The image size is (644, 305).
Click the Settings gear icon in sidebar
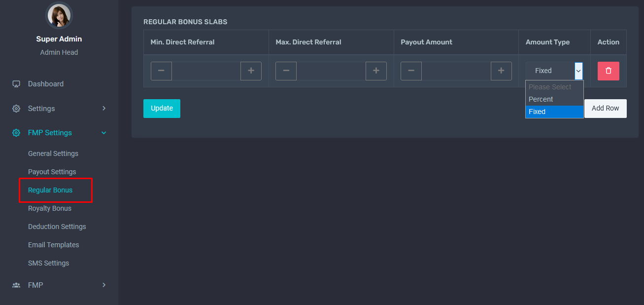16,109
